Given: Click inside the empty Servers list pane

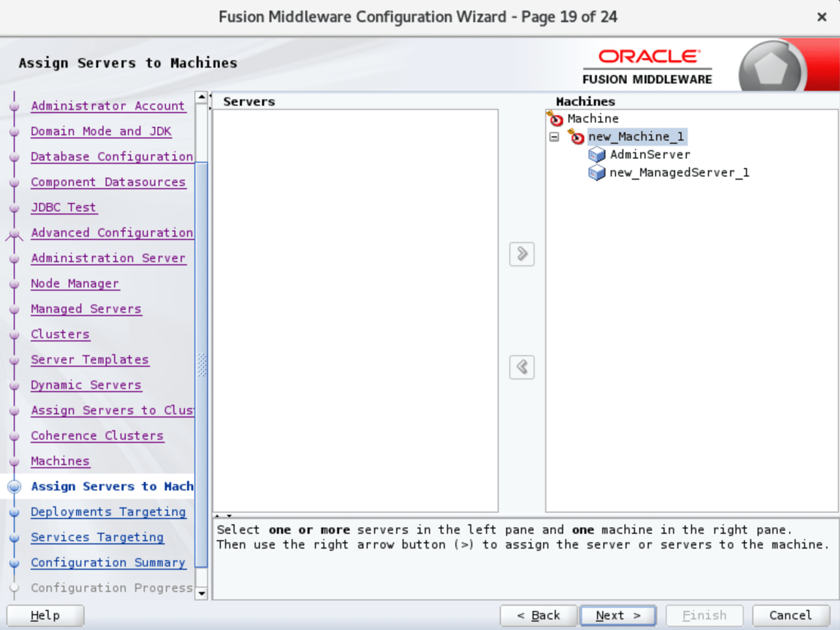Looking at the screenshot, I should pyautogui.click(x=355, y=311).
